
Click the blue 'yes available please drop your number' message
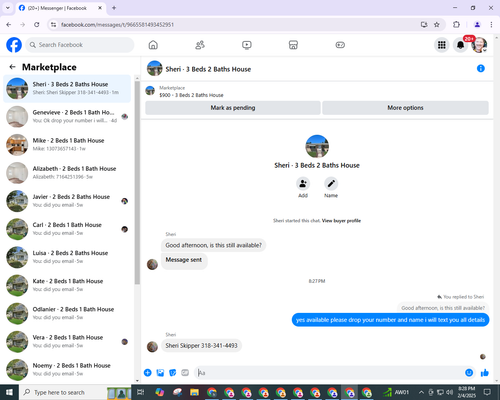390,320
